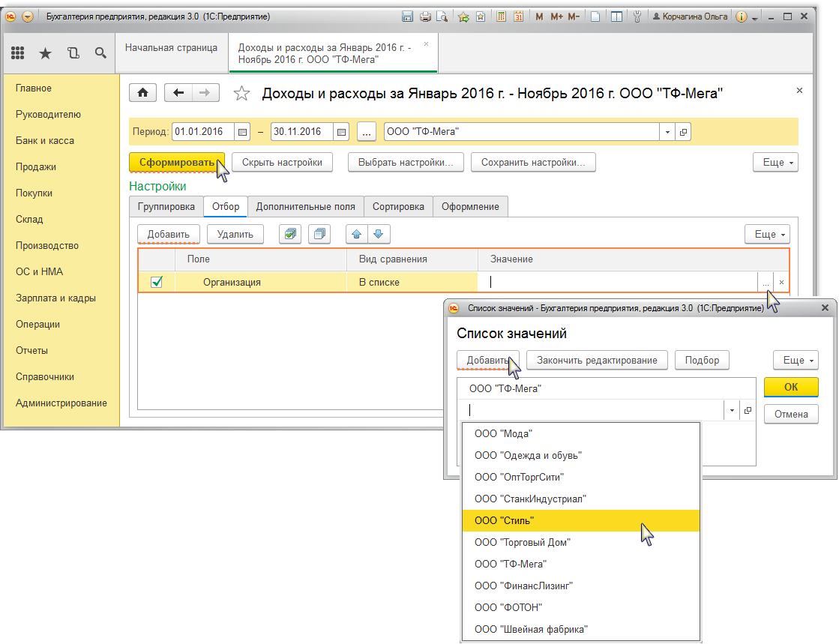The image size is (839, 644).
Task: Open the Еще menu in the filter toolbar
Action: [x=767, y=234]
